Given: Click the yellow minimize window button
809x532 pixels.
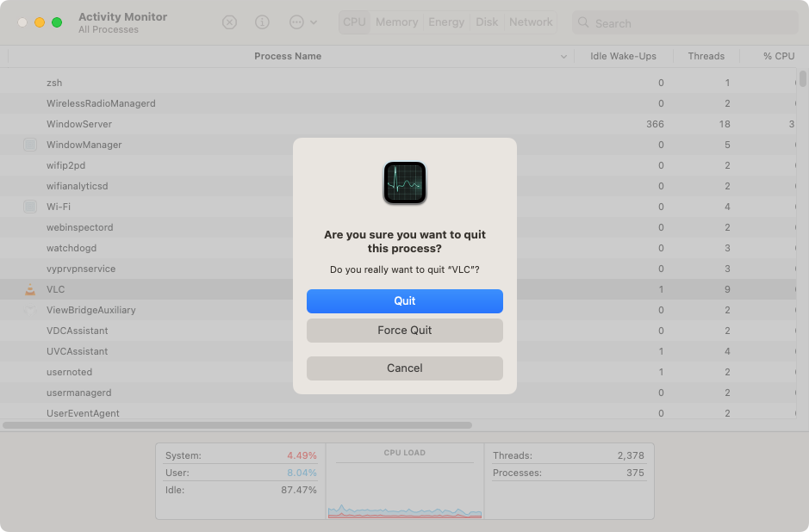Looking at the screenshot, I should tap(40, 22).
